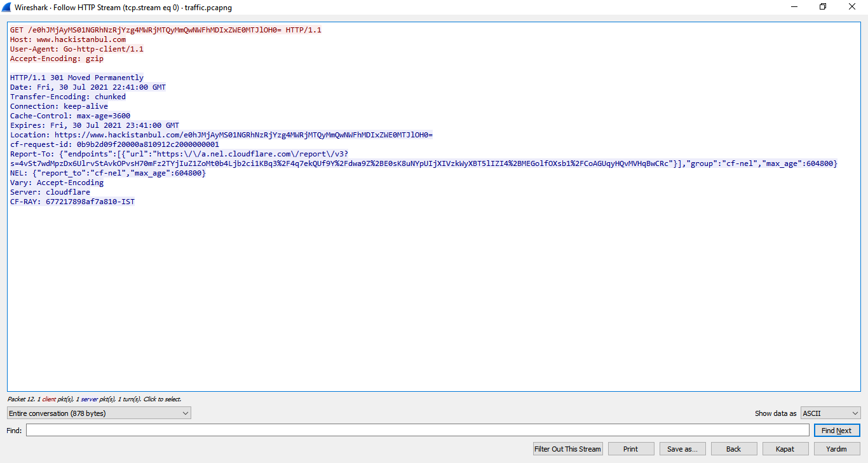
Task: Click the User-Agent: Go-http-client/1.1 line
Action: tap(77, 49)
